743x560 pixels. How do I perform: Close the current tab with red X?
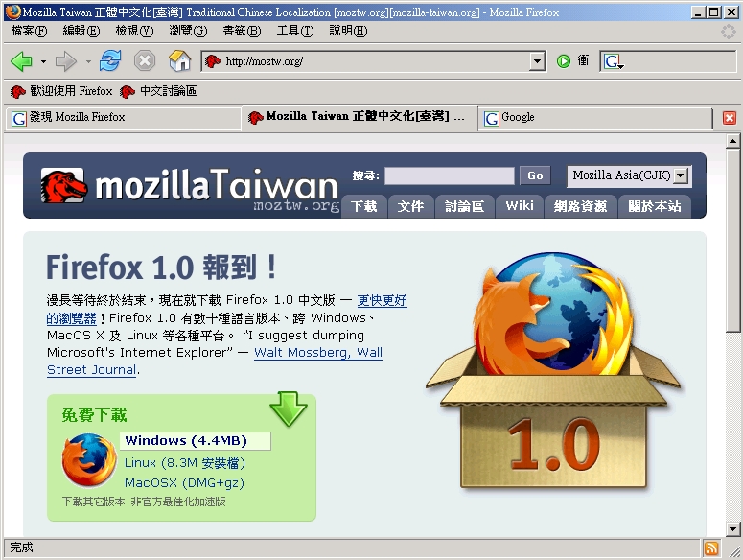[730, 118]
